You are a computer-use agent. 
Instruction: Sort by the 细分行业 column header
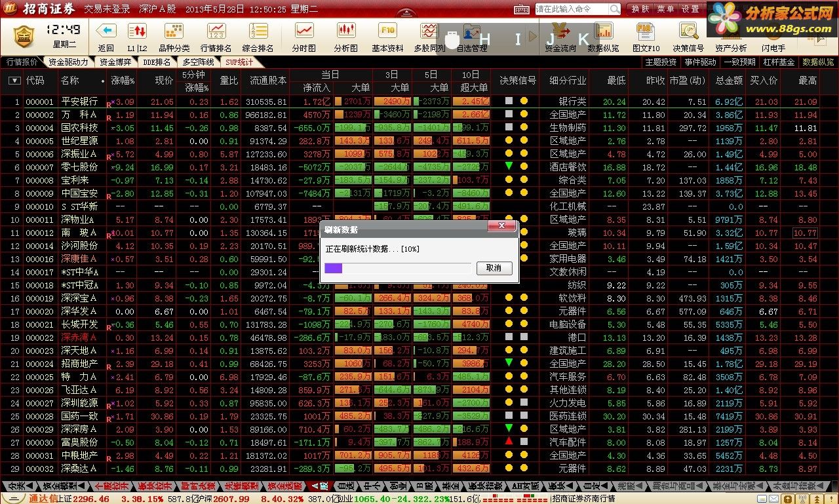pos(568,81)
